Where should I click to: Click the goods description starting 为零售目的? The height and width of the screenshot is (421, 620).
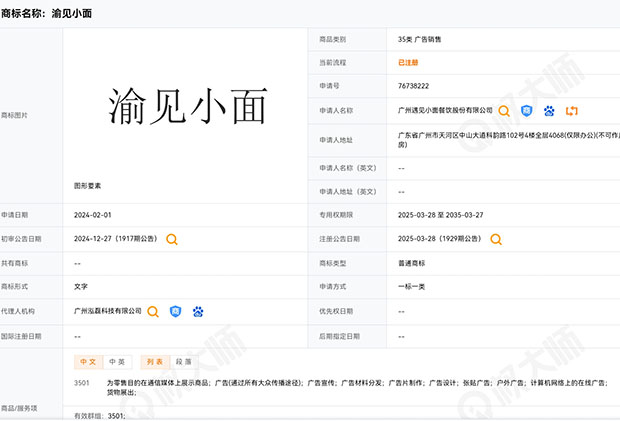pos(357,387)
